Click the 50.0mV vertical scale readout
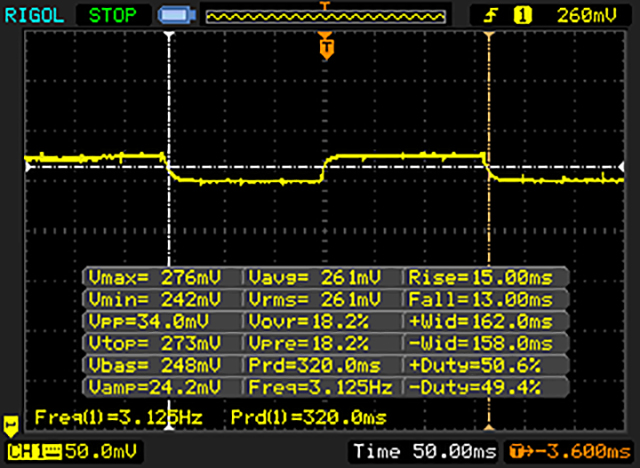This screenshot has width=640, height=468. click(x=100, y=452)
